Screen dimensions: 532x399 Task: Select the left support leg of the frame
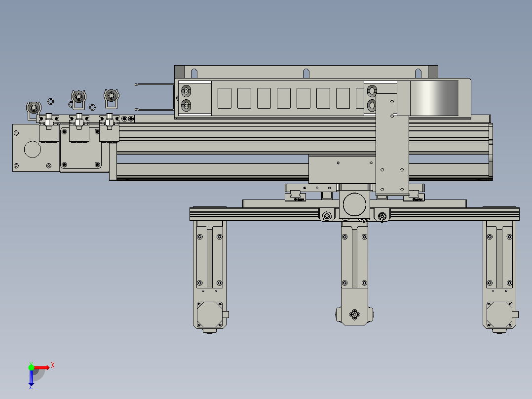[210, 277]
